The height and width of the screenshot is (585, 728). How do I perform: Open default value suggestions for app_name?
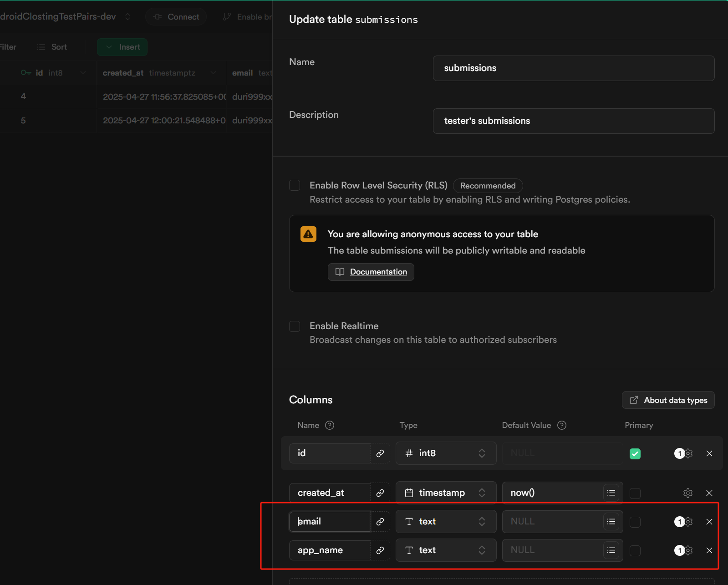pos(611,550)
